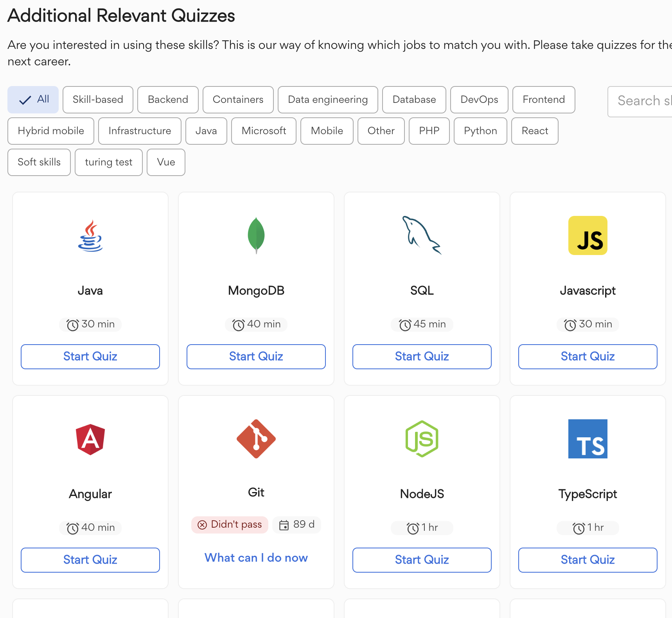Toggle the Containers filter chip
The height and width of the screenshot is (618, 672).
coord(238,100)
